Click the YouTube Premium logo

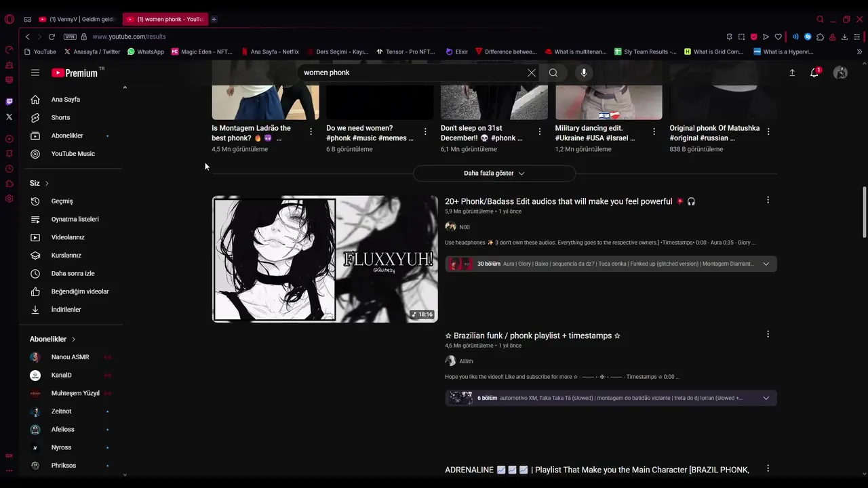(x=75, y=73)
